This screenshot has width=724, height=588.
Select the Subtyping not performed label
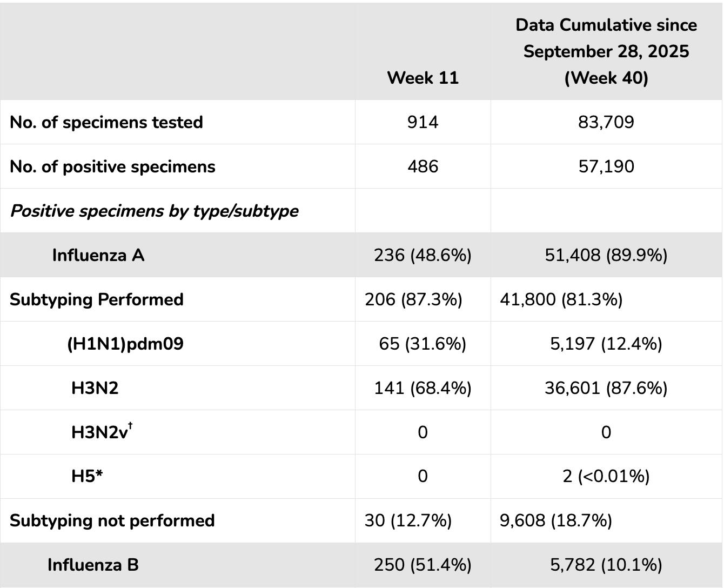tap(112, 521)
